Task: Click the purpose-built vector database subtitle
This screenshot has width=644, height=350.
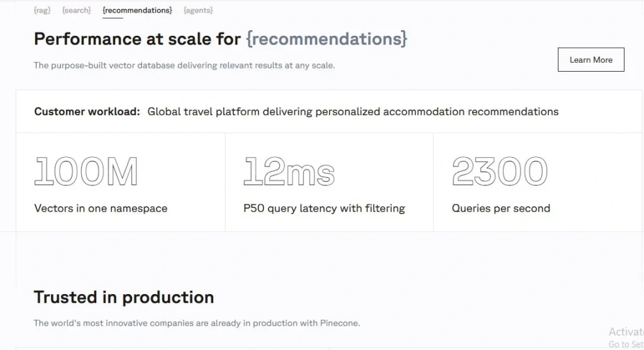Action: click(184, 65)
